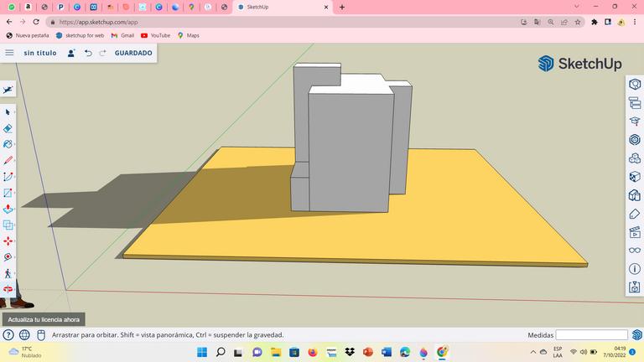Pick the Tape Measure tool

(8, 257)
